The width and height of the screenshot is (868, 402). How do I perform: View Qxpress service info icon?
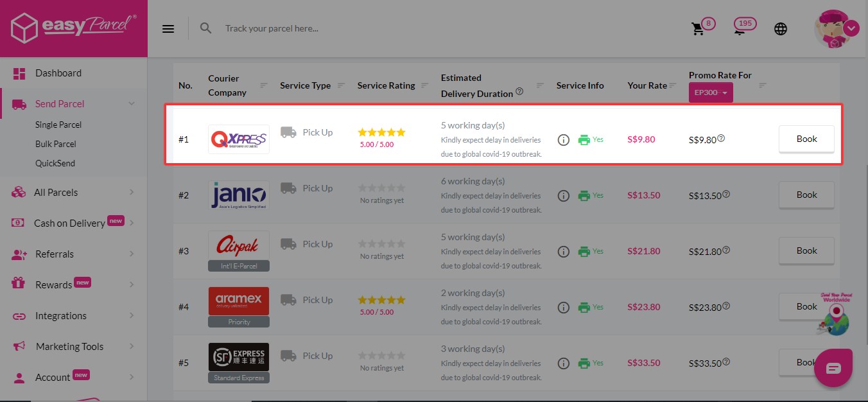tap(564, 139)
